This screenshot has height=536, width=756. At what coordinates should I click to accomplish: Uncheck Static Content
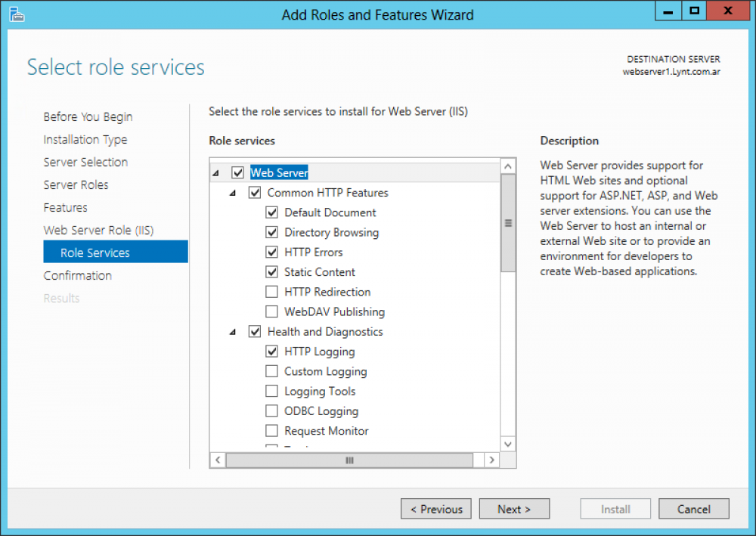click(x=272, y=272)
